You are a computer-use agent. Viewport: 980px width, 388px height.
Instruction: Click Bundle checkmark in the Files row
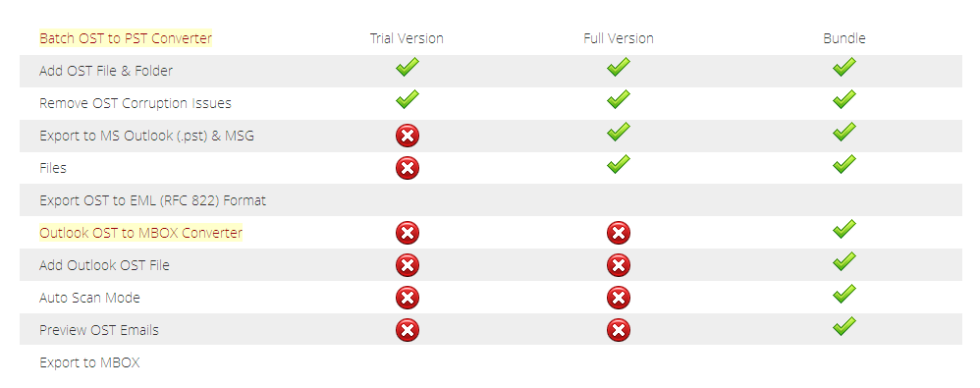[844, 165]
